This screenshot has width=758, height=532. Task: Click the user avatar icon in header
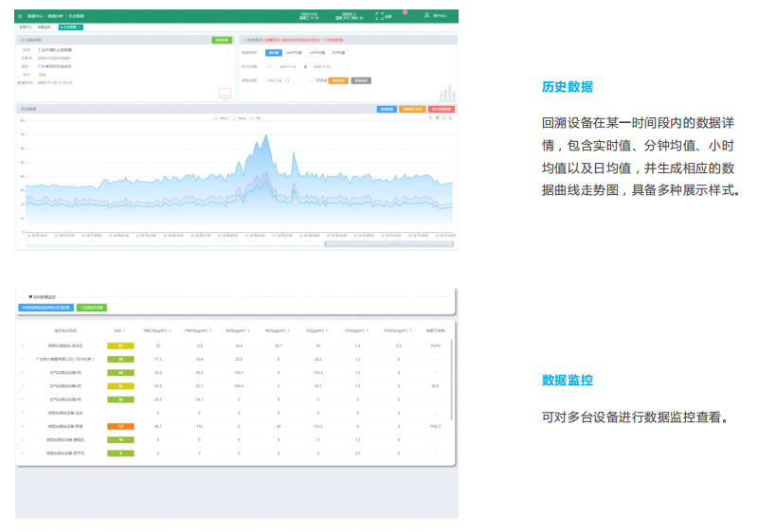coord(426,16)
